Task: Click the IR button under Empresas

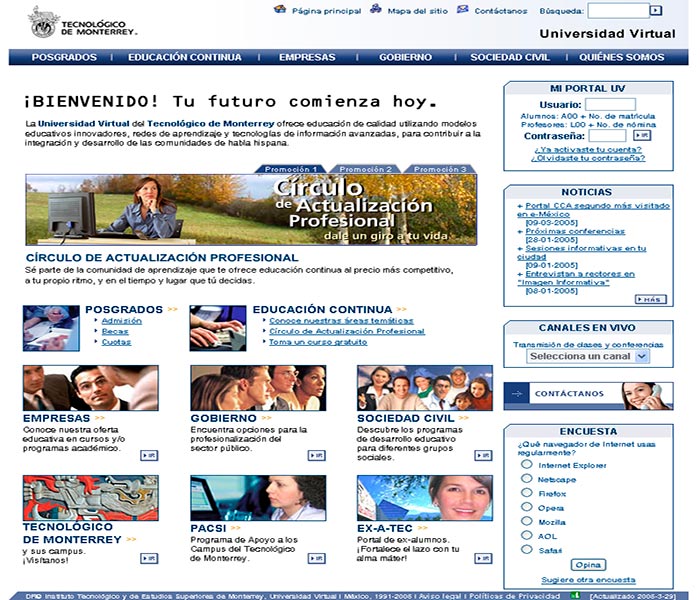Action: [149, 455]
